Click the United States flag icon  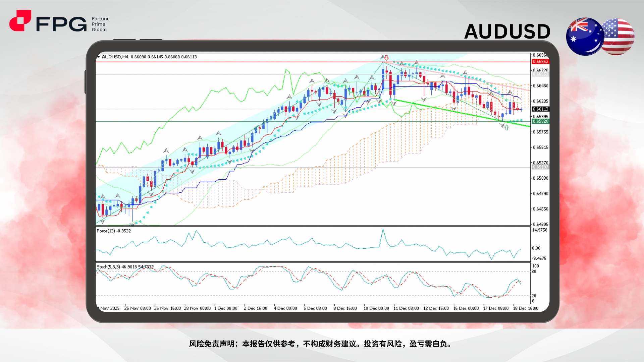pyautogui.click(x=619, y=37)
